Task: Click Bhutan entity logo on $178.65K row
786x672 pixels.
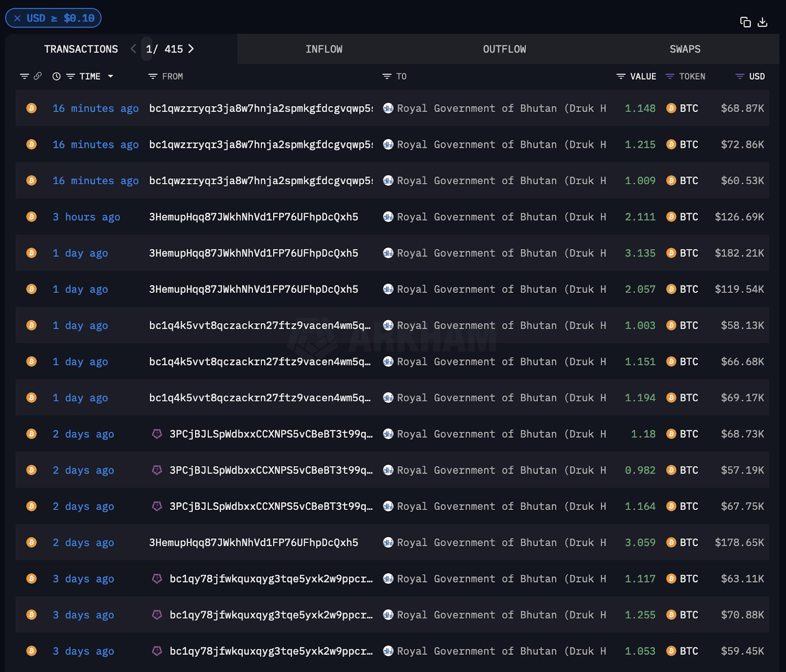Action: click(x=388, y=542)
